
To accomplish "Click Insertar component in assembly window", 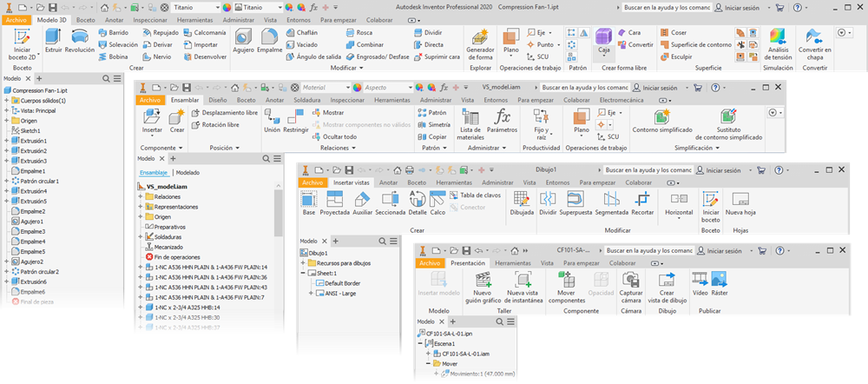I will pos(152,122).
